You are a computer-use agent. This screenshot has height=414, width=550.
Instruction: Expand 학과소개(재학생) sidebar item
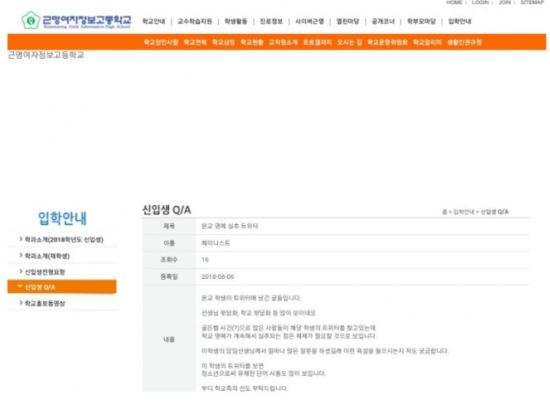pyautogui.click(x=45, y=256)
